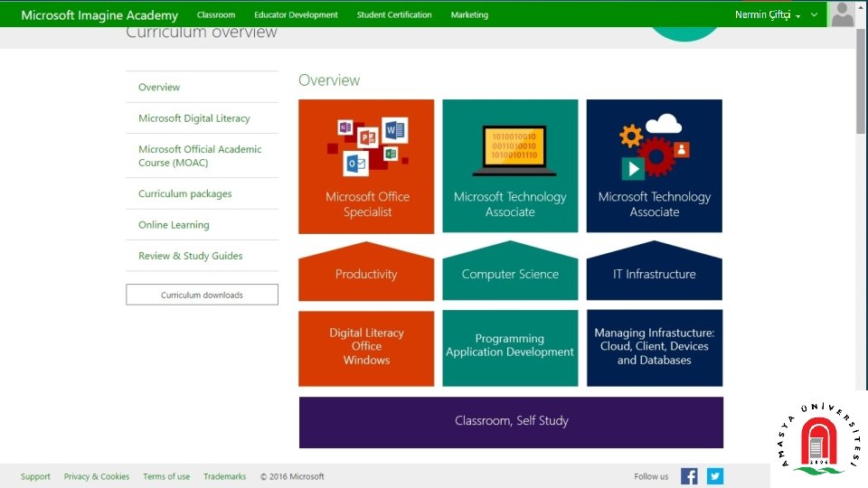The width and height of the screenshot is (868, 488).
Task: Click the Office apps cluster illustration
Action: (368, 146)
